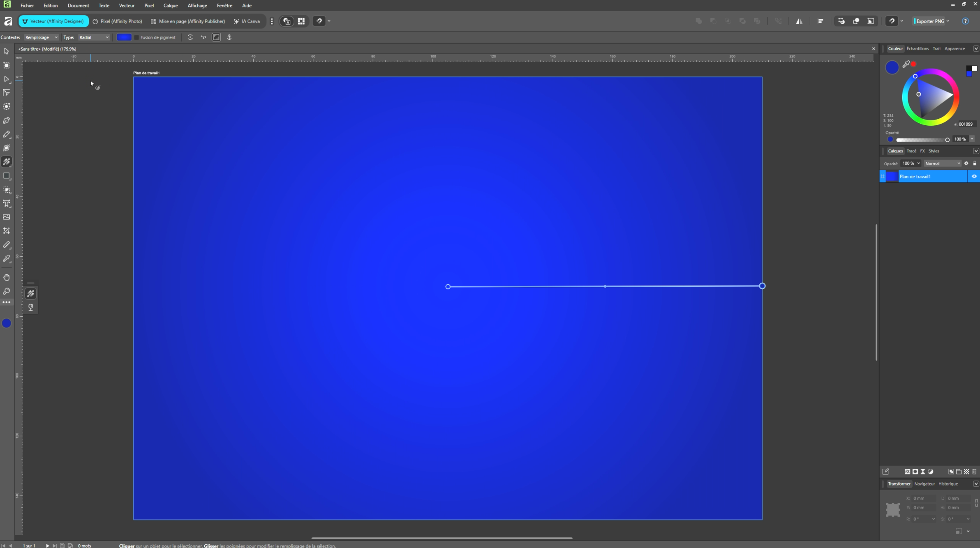Switch to the Échantillons tab
980x548 pixels.
point(918,48)
